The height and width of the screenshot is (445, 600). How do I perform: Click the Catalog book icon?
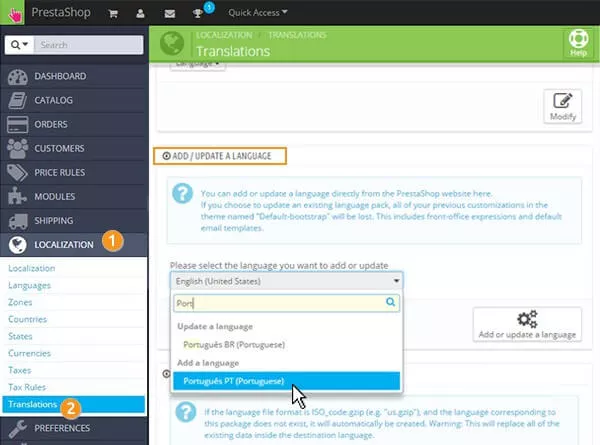[x=18, y=101]
